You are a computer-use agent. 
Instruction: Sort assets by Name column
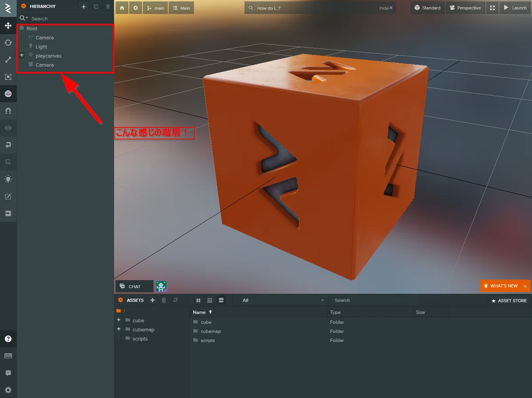click(259, 312)
